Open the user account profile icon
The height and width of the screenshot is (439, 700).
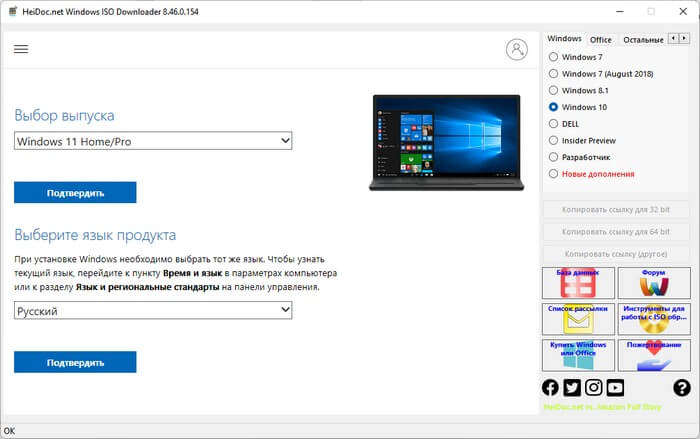(517, 49)
